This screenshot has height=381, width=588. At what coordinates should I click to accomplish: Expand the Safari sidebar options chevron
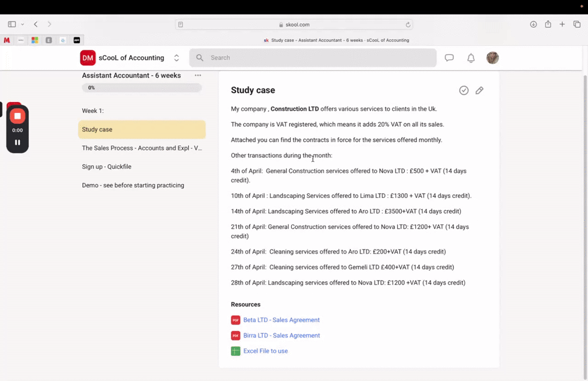tap(22, 25)
